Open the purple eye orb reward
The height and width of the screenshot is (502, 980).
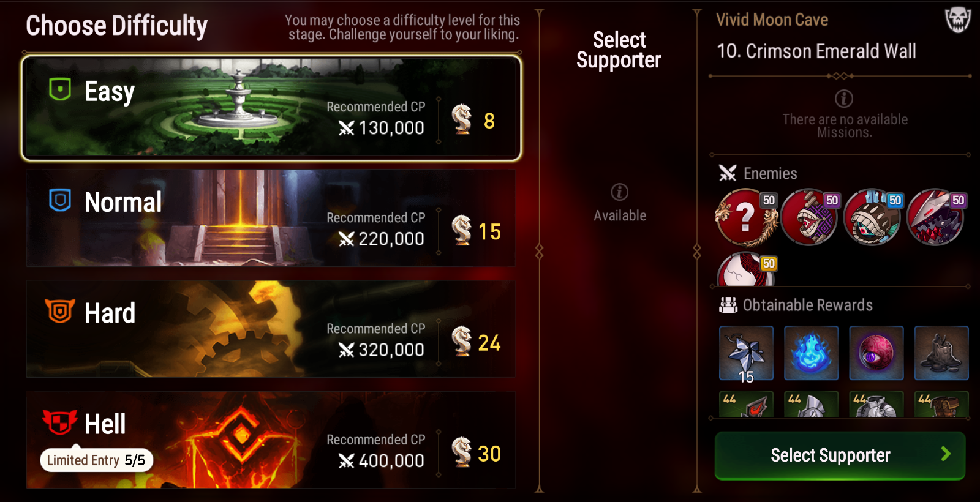[876, 353]
